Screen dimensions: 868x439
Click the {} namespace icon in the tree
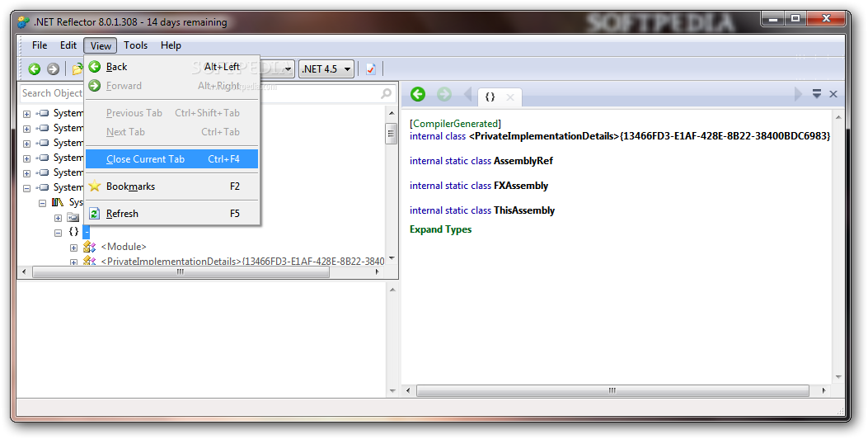(73, 232)
